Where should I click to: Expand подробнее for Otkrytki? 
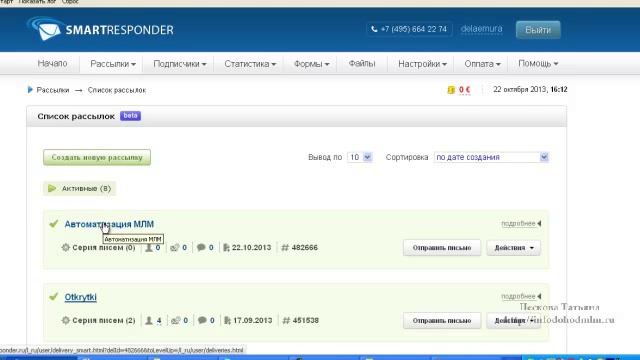(x=521, y=296)
